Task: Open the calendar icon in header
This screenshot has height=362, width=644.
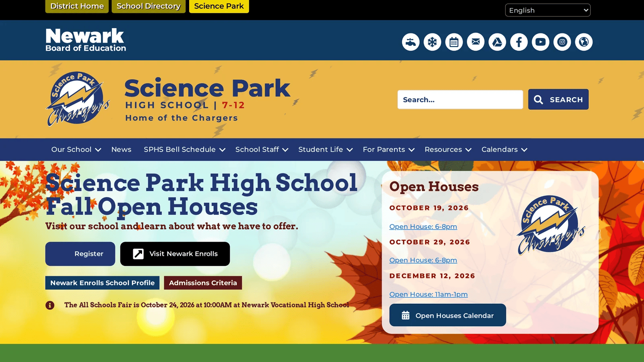Action: (454, 42)
